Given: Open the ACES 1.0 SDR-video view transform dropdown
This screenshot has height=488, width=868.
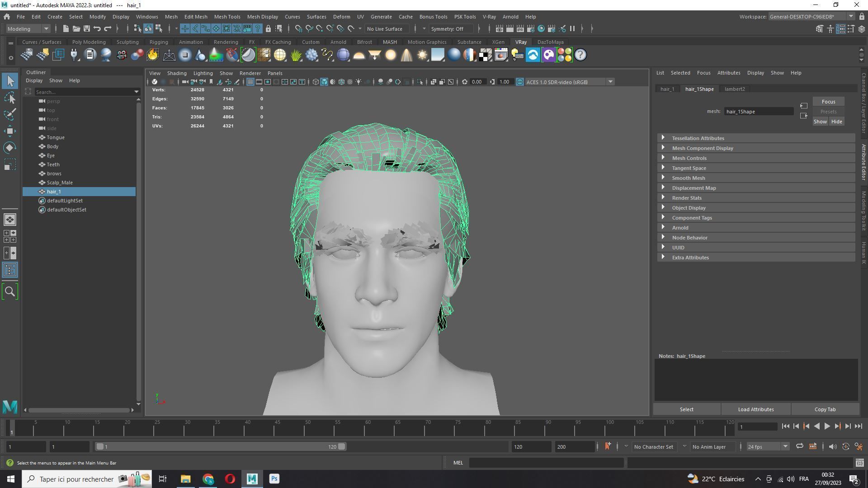Looking at the screenshot, I should pyautogui.click(x=570, y=82).
